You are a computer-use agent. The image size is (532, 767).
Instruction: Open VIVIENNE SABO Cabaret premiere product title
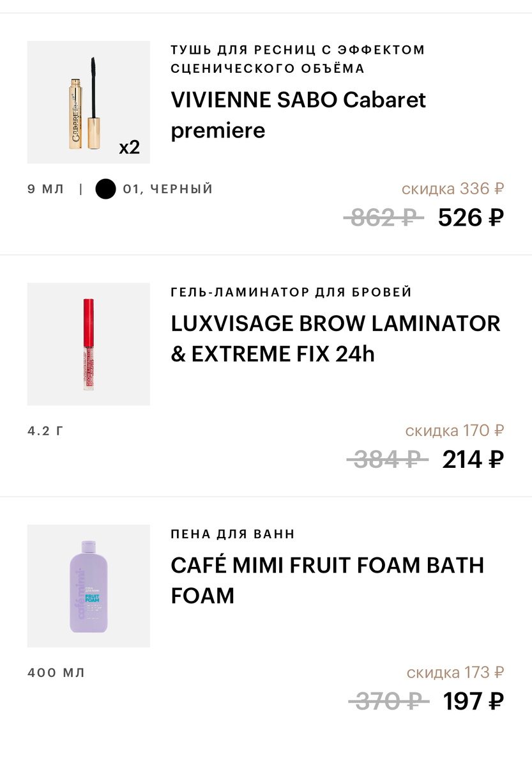[298, 115]
